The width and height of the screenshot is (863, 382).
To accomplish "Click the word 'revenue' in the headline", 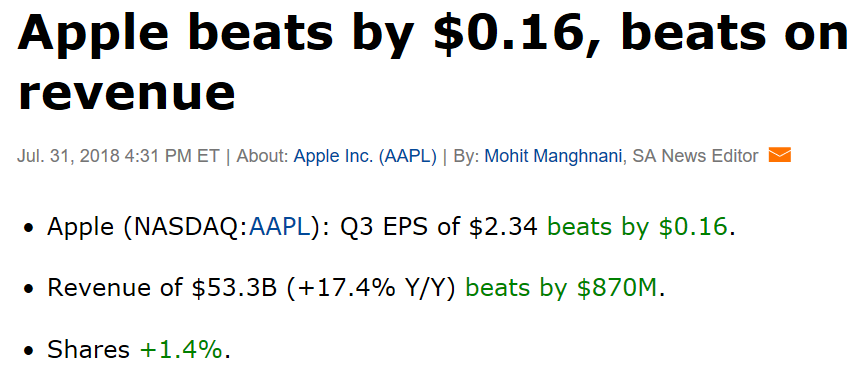I will (127, 90).
